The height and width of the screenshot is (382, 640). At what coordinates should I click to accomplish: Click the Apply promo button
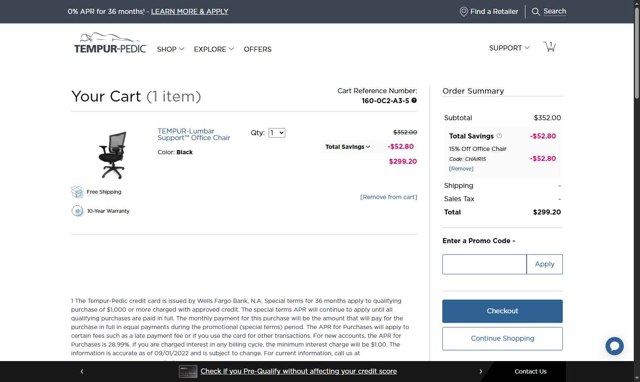[x=544, y=264]
